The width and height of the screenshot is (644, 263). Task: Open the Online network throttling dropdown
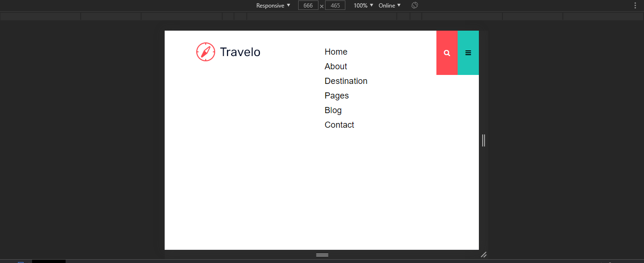pyautogui.click(x=389, y=6)
